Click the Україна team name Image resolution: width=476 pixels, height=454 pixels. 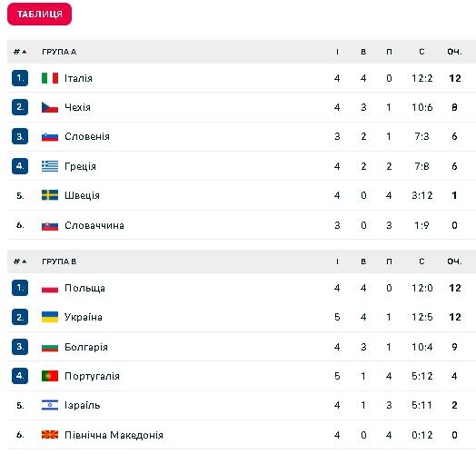point(84,317)
